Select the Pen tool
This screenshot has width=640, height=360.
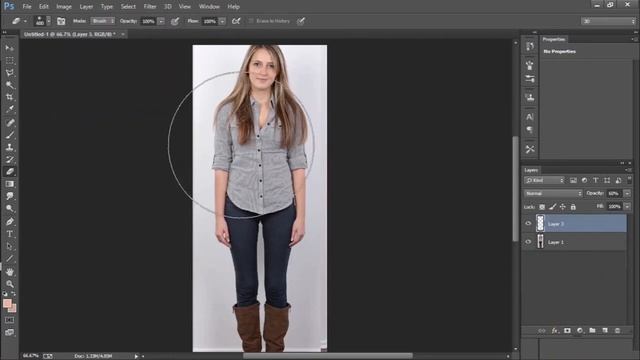(x=9, y=222)
